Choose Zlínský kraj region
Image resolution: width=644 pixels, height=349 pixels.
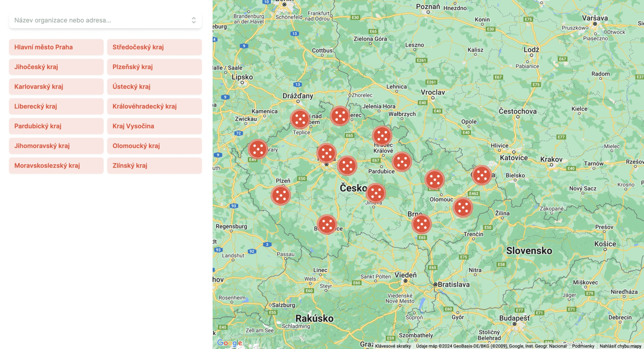point(154,165)
